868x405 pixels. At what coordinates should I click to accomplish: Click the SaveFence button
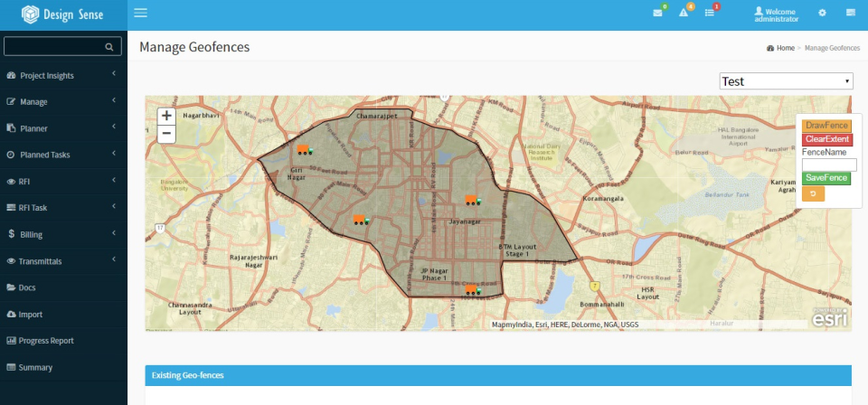point(826,178)
